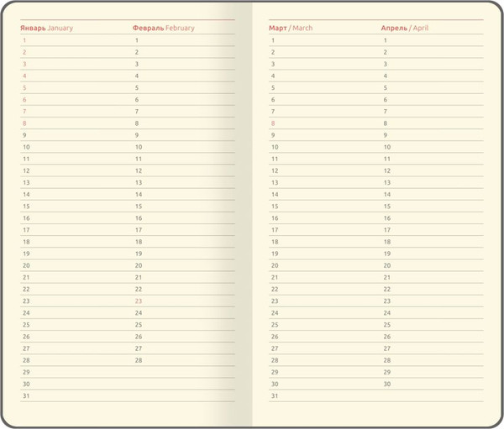Click the writing line beside January 20
The image size is (504, 429).
click(x=80, y=265)
